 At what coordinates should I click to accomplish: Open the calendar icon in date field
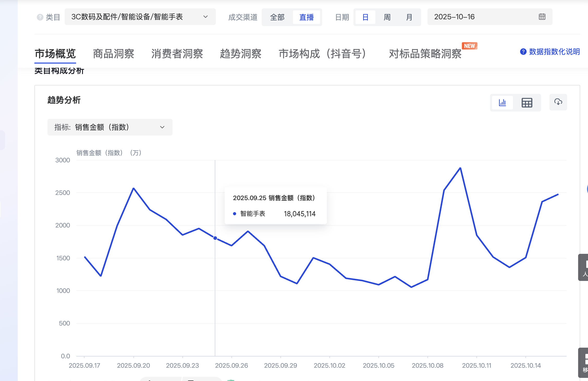(542, 17)
